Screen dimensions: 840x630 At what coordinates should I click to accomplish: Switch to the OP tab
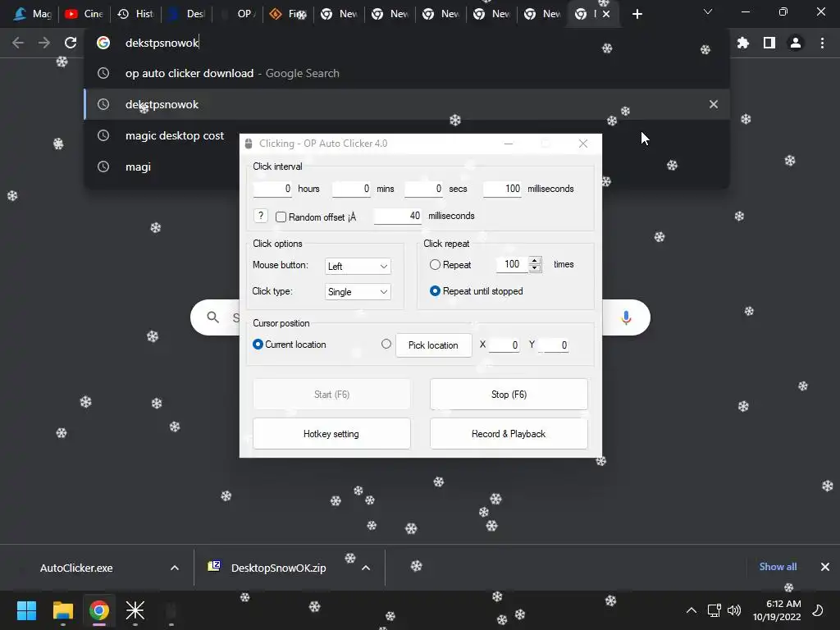237,14
